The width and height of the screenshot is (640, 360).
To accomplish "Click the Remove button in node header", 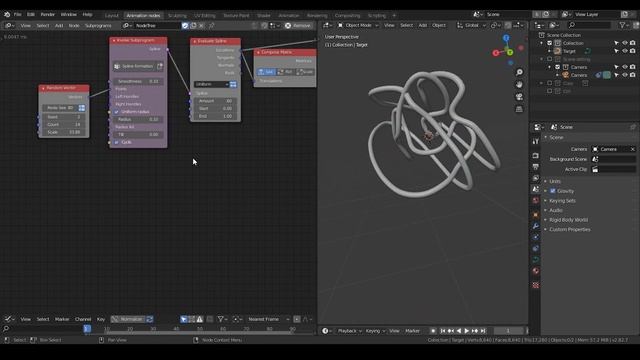I will pos(298,26).
